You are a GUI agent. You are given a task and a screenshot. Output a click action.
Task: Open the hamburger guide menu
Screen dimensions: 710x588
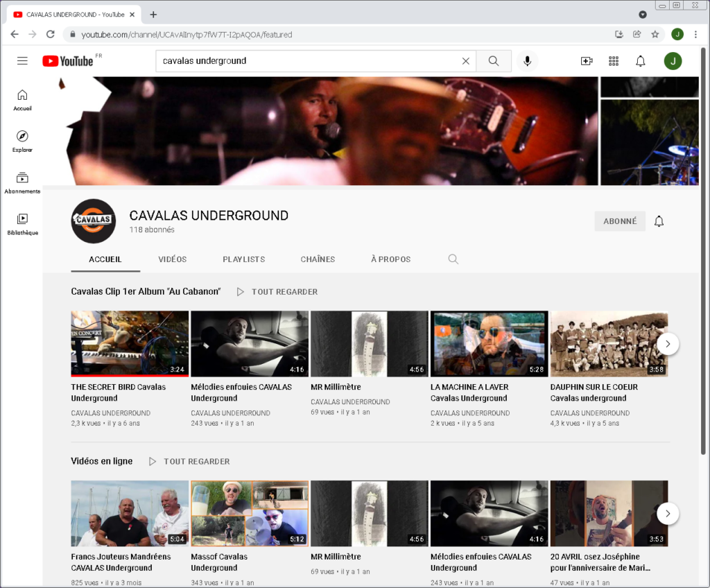click(22, 61)
